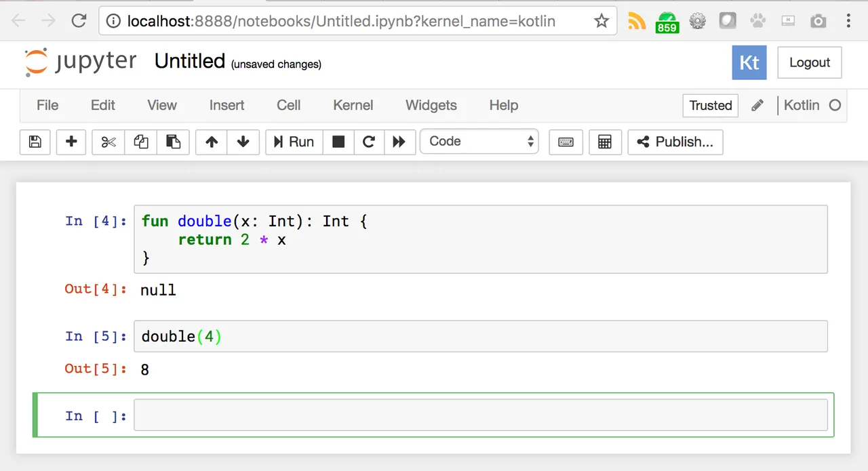Screen dimensions: 868x471
Task: Click the fun double function code cell
Action: 481,239
